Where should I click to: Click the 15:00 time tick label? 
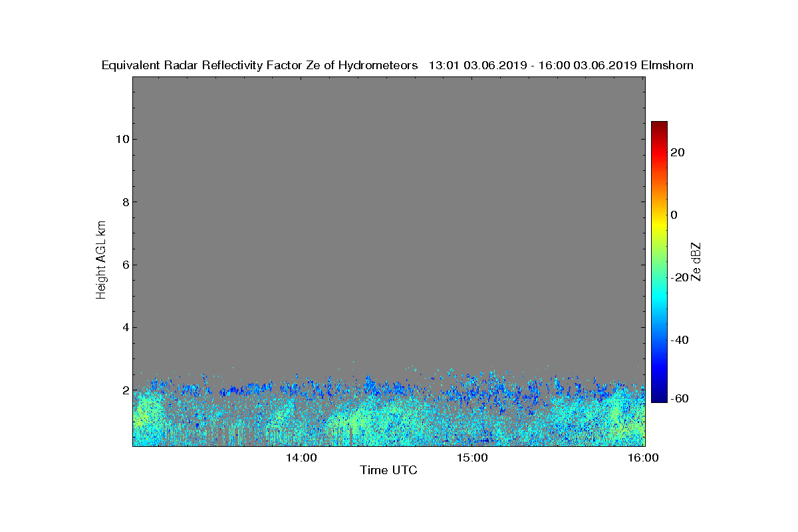[472, 458]
